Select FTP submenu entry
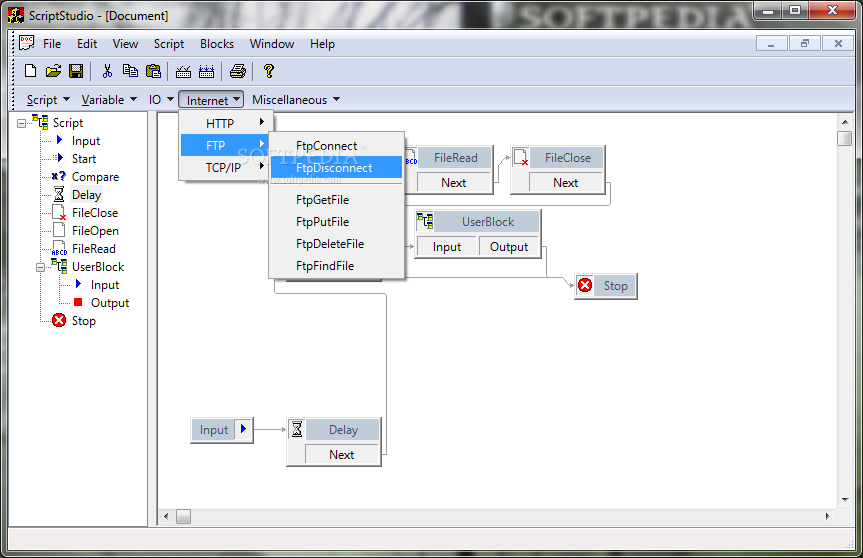The image size is (863, 558). tap(225, 145)
